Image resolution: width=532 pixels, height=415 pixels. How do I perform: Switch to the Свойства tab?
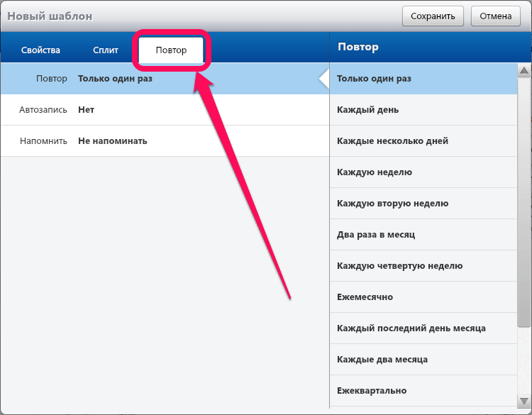pyautogui.click(x=40, y=50)
